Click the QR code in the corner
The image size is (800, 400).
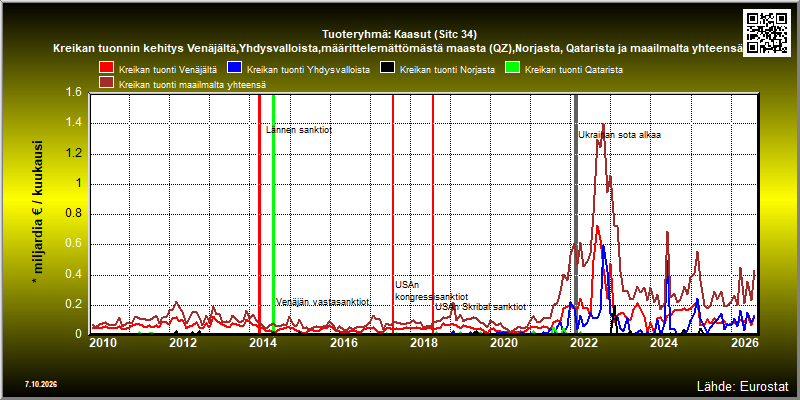[x=767, y=32]
